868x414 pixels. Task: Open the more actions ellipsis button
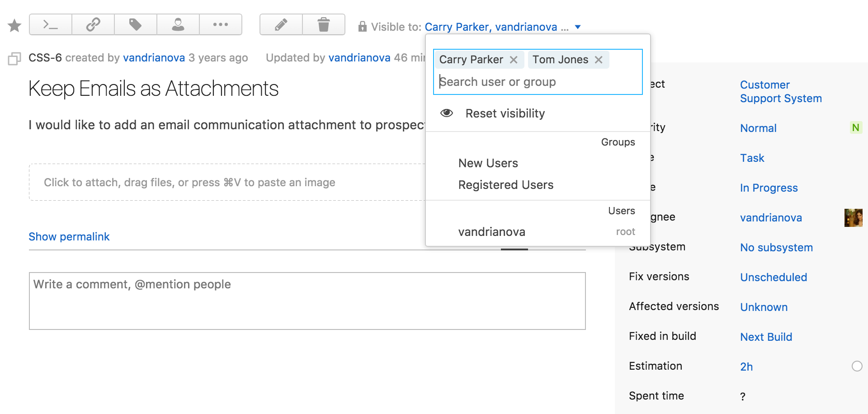(x=220, y=24)
